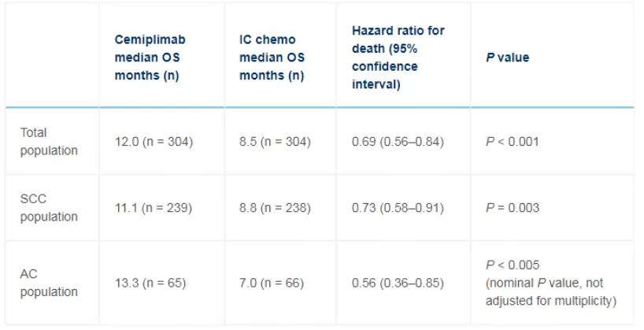
Task: Select hazard ratio 0.73 (0.58–0.91) cell
Action: tap(398, 209)
